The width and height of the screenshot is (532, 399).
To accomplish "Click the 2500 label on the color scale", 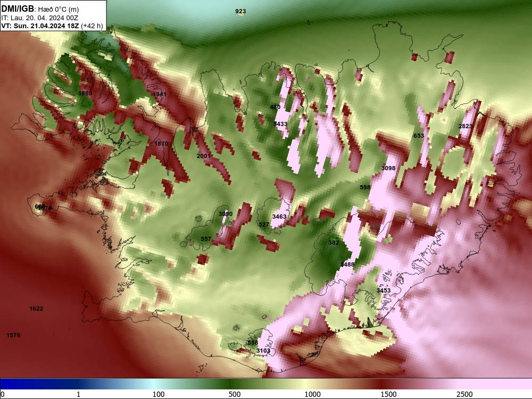I will (464, 394).
